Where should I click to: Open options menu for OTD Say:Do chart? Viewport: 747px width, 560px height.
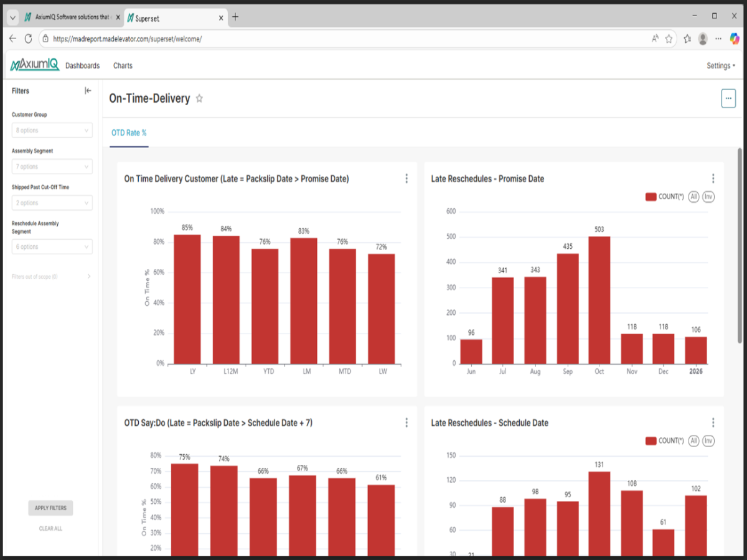click(x=406, y=422)
